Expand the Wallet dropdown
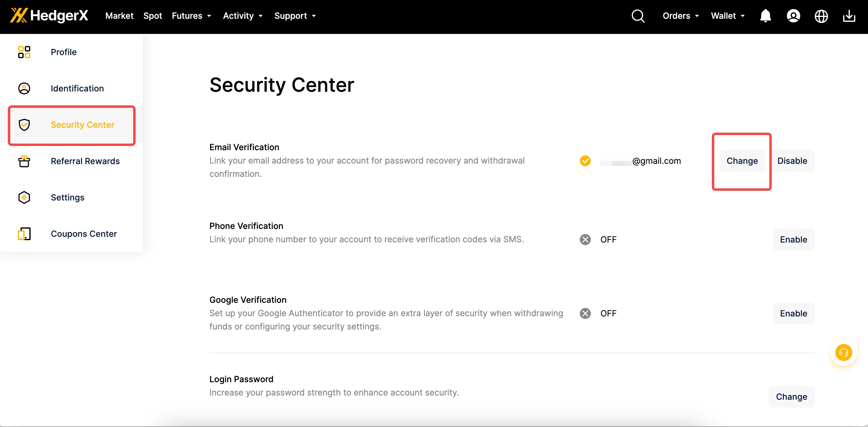868x427 pixels. pos(728,16)
